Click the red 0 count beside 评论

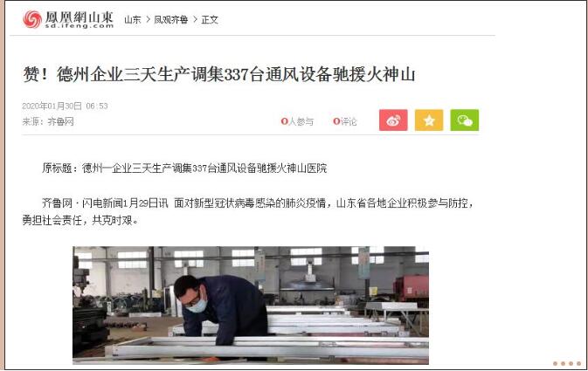point(336,121)
